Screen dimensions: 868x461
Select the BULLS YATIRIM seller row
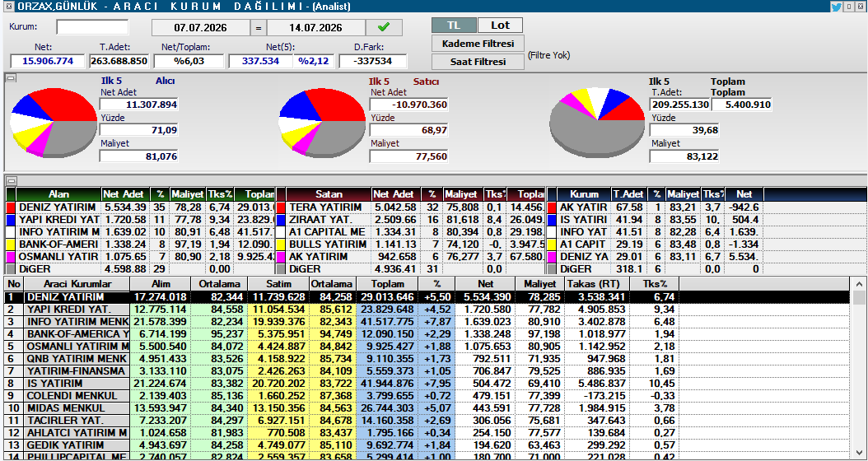(x=411, y=244)
